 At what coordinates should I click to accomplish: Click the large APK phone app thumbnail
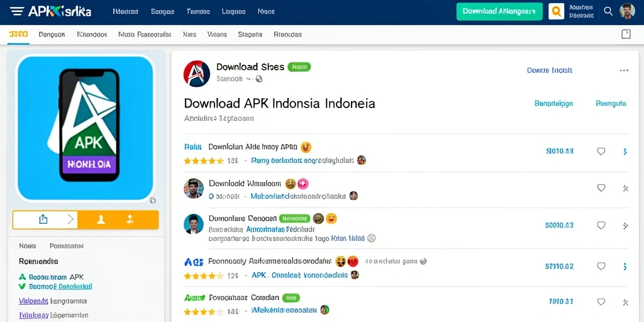coord(86,128)
